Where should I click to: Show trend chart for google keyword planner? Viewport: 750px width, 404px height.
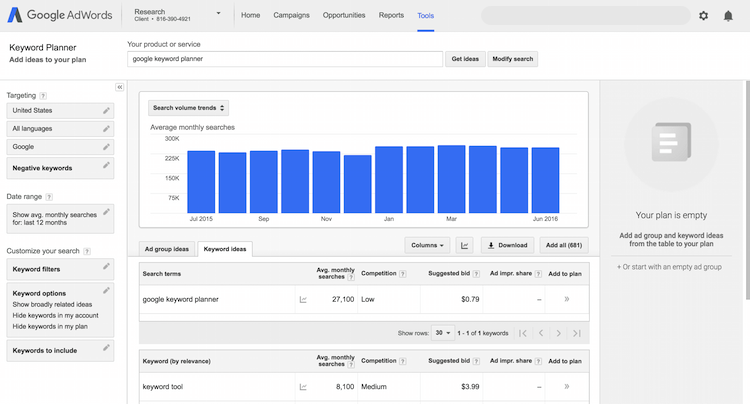coord(303,300)
